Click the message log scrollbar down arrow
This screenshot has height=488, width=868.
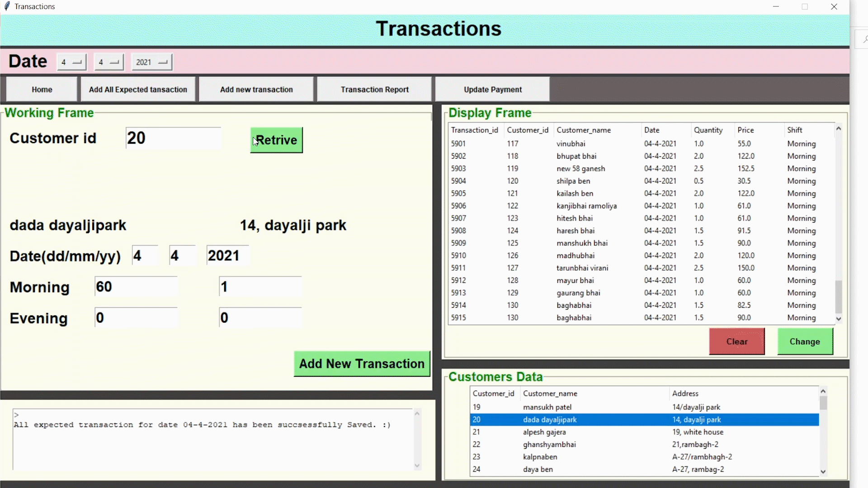click(x=417, y=465)
